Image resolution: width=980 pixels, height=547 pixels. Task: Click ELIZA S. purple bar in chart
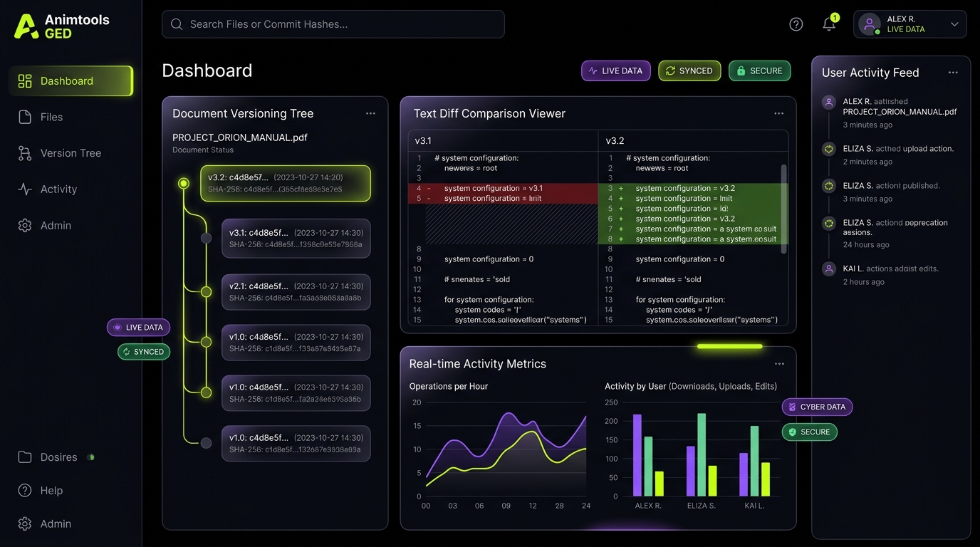pyautogui.click(x=690, y=472)
